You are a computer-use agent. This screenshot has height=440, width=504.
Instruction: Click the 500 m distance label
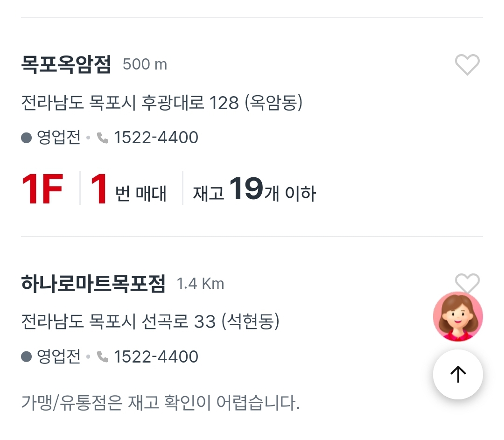(x=145, y=65)
